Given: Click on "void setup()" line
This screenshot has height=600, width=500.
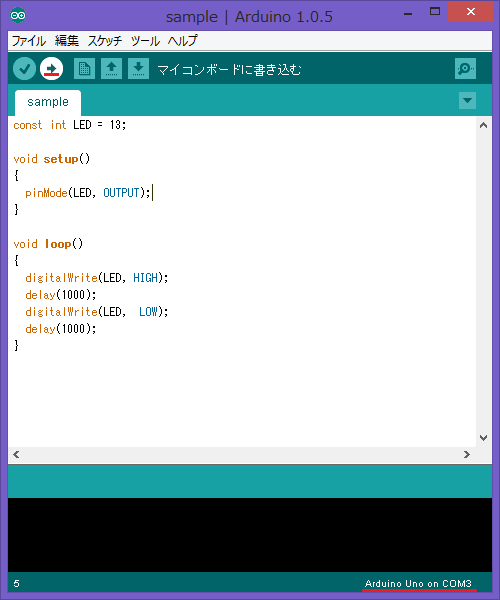Looking at the screenshot, I should pos(52,159).
